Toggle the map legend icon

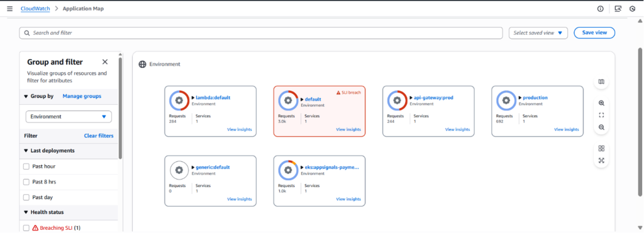(x=601, y=82)
